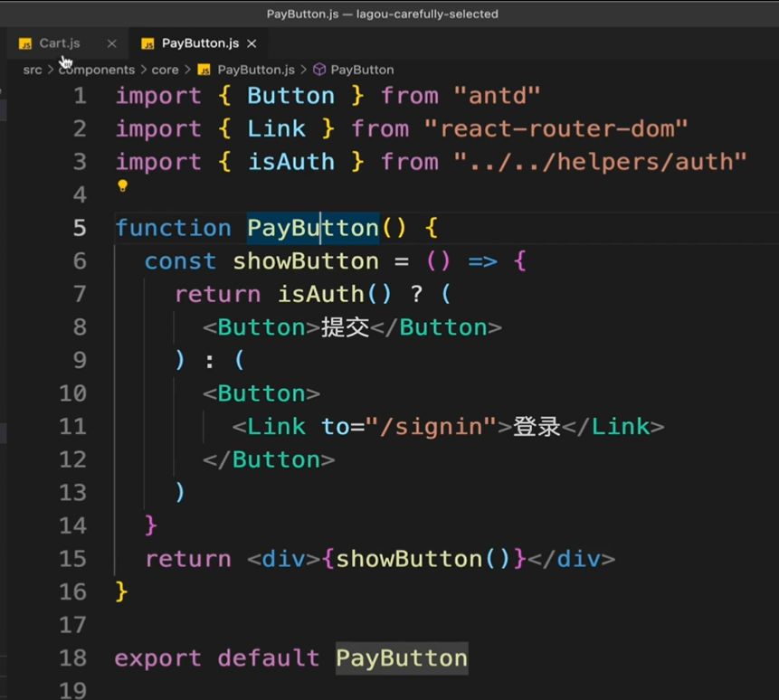This screenshot has height=700, width=779.
Task: Click showButton() call on line 15
Action: tap(423, 559)
